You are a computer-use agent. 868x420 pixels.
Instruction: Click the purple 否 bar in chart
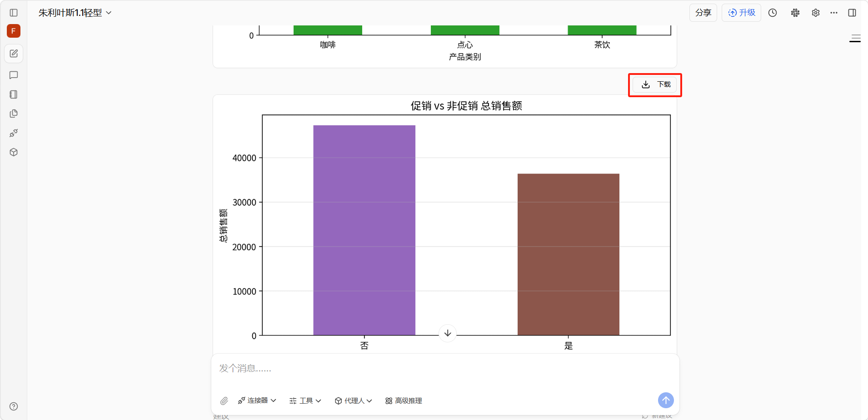click(x=364, y=230)
